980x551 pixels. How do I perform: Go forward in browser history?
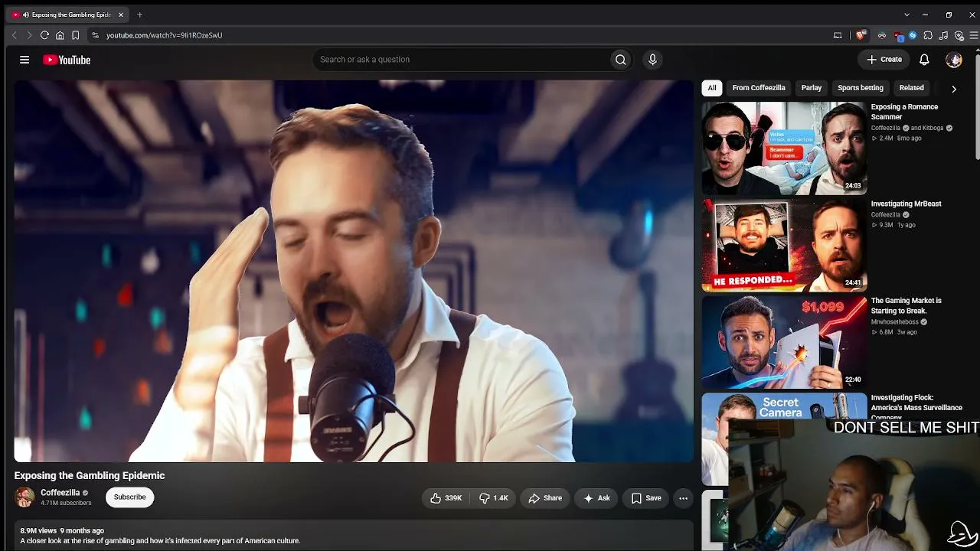(x=29, y=35)
